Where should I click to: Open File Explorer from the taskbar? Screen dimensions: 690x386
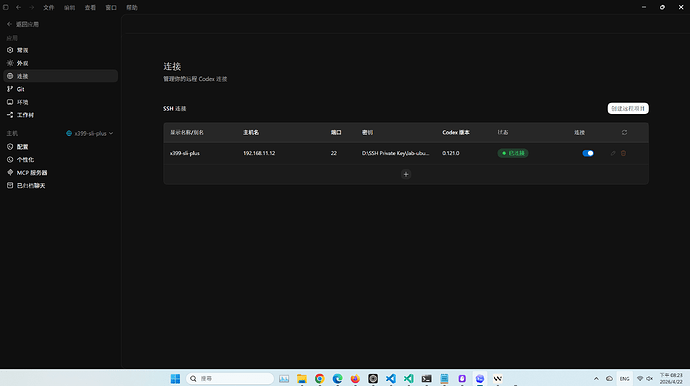[x=302, y=379]
